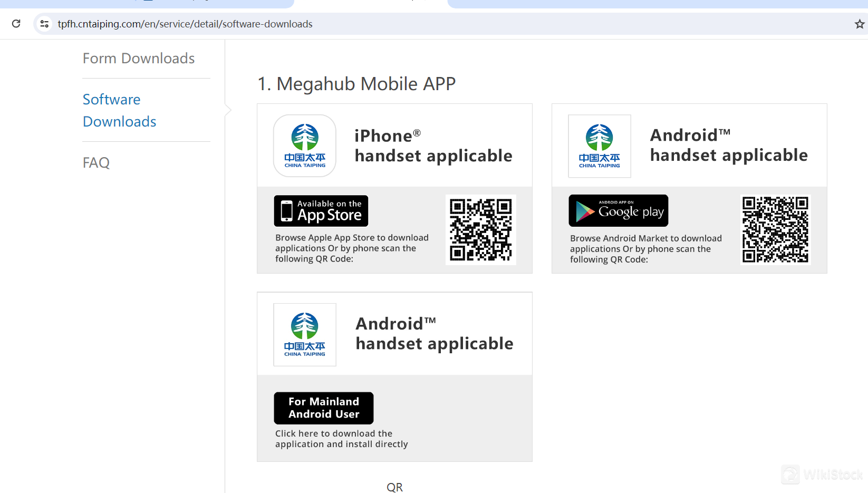Select Software Downloads in the sidebar
The image size is (868, 493).
(120, 110)
